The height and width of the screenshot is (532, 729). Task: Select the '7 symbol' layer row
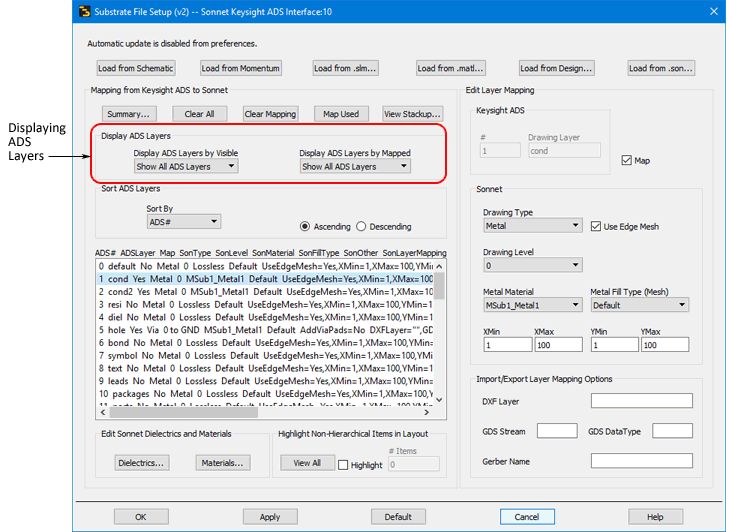point(265,356)
